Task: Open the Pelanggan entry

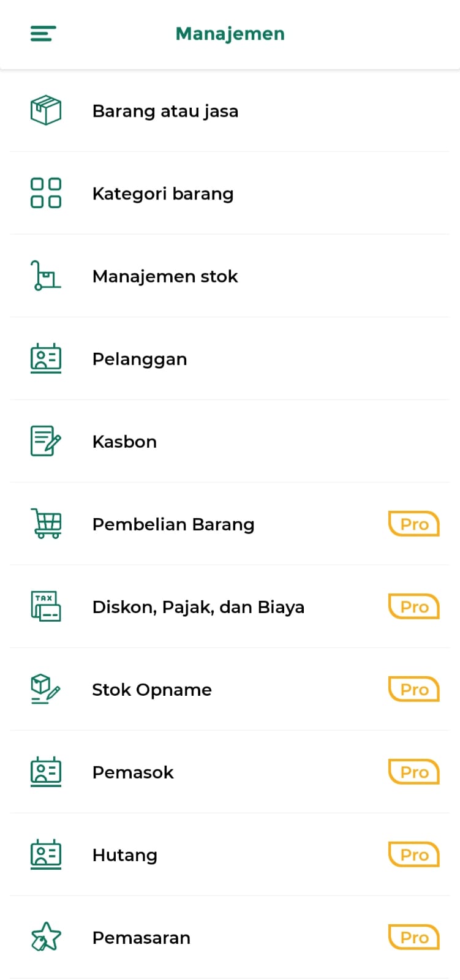Action: pos(140,360)
